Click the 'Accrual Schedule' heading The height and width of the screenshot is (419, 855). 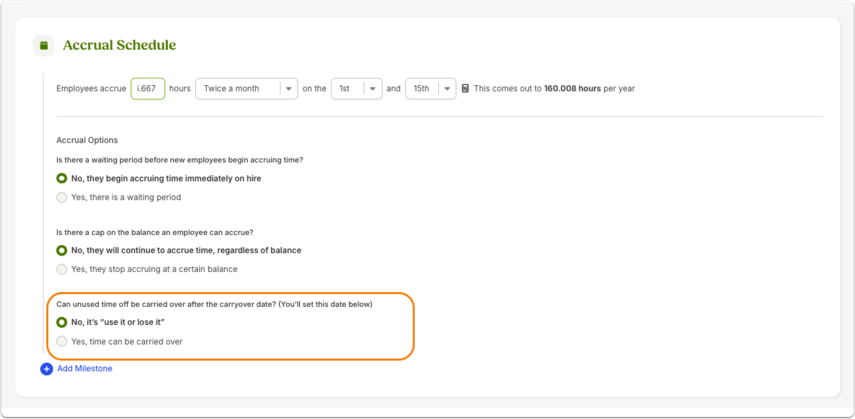pos(119,45)
